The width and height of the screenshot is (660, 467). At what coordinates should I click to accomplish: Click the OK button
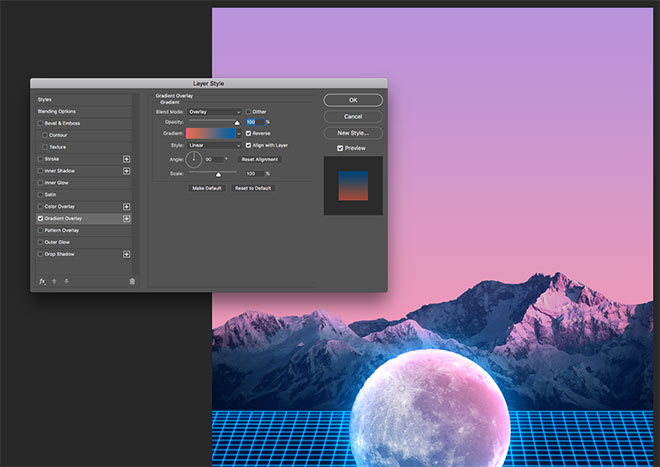click(353, 100)
